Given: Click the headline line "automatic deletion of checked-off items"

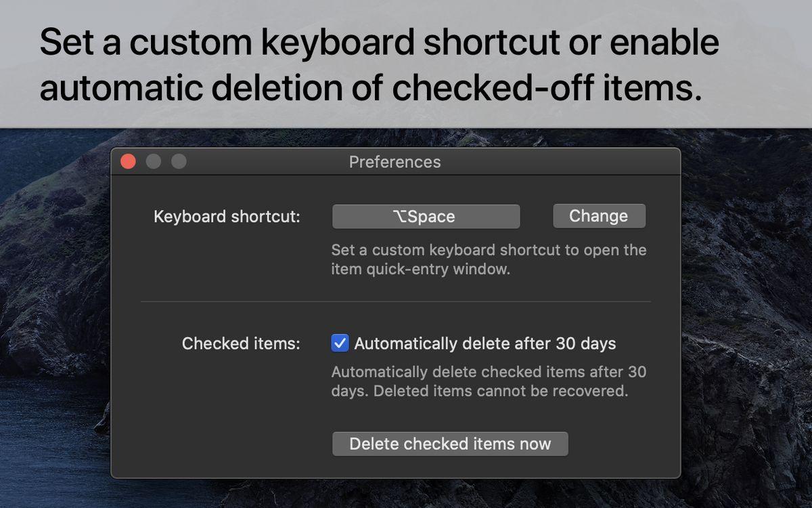Looking at the screenshot, I should tap(371, 88).
